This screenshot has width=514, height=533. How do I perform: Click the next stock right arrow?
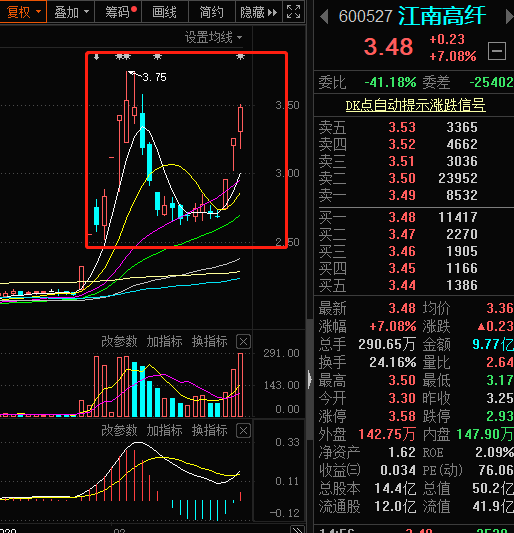point(510,17)
